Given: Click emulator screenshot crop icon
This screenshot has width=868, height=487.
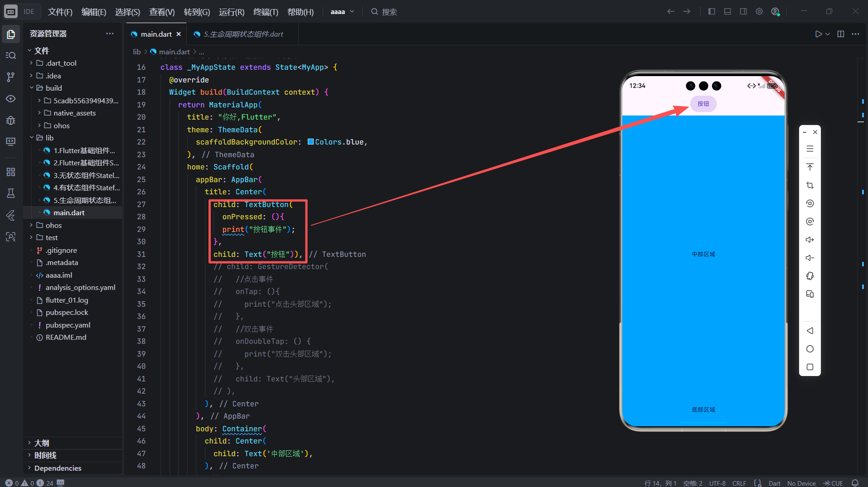Looking at the screenshot, I should pyautogui.click(x=810, y=185).
